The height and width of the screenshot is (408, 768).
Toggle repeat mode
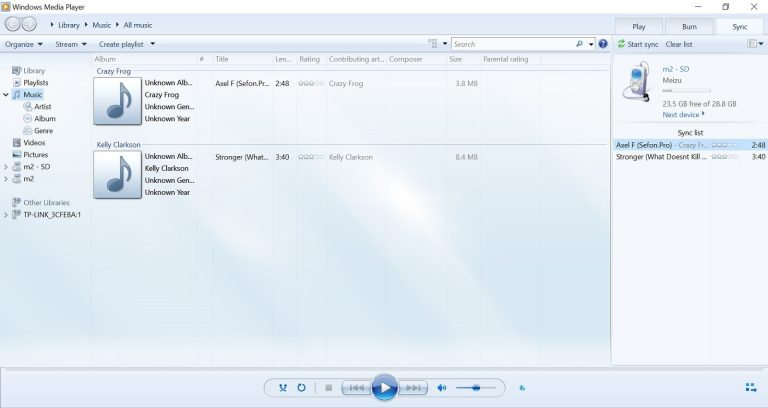coord(301,388)
